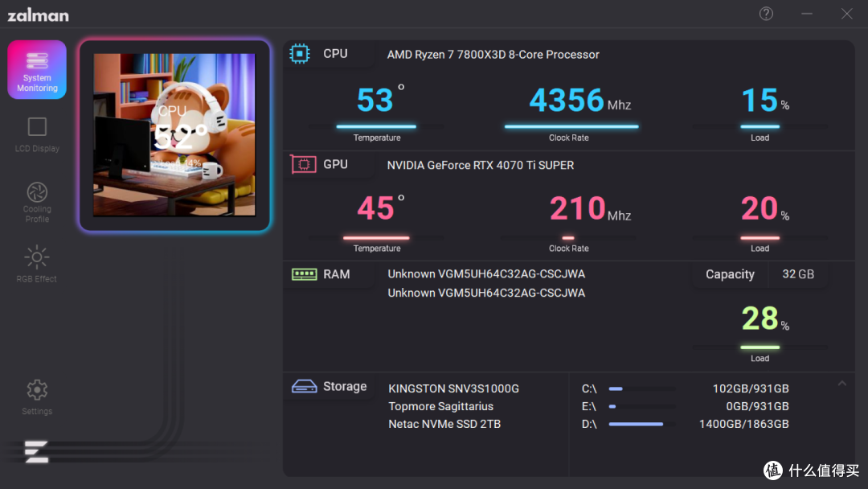Viewport: 868px width, 489px height.
Task: Open the System Monitoring section
Action: coord(37,70)
